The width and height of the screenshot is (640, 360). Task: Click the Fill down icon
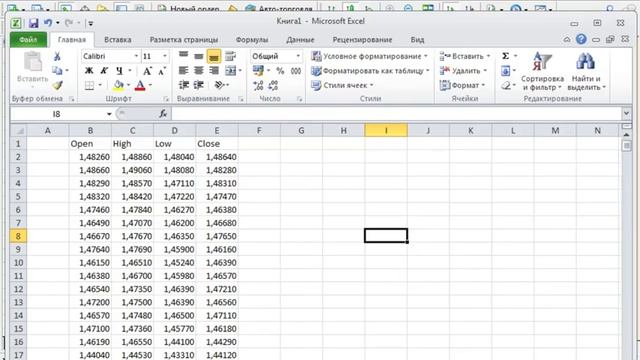click(505, 71)
